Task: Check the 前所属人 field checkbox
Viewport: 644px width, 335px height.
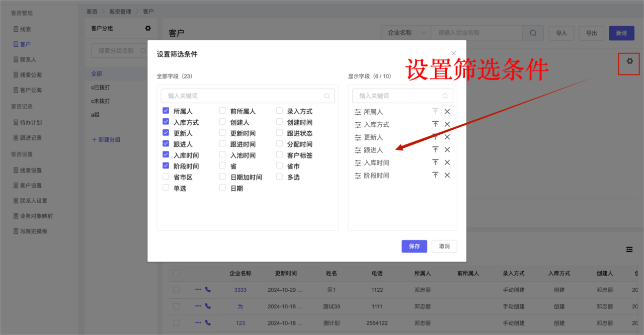Action: [x=222, y=111]
